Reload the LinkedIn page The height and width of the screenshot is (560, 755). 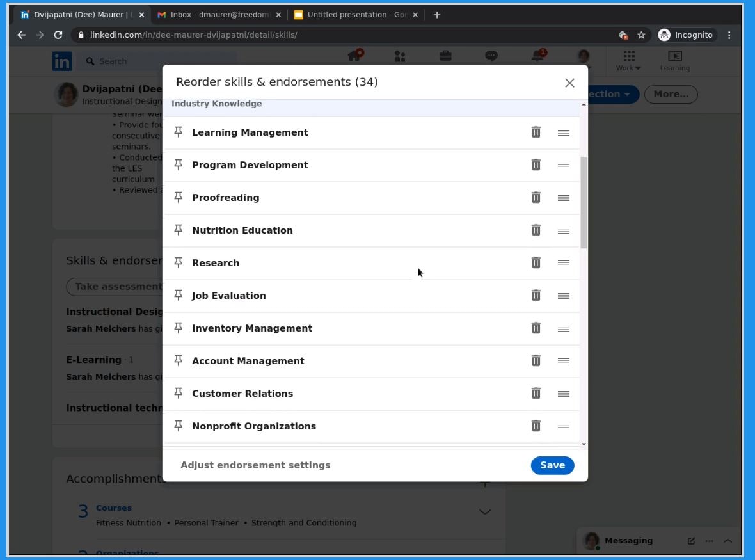point(58,35)
